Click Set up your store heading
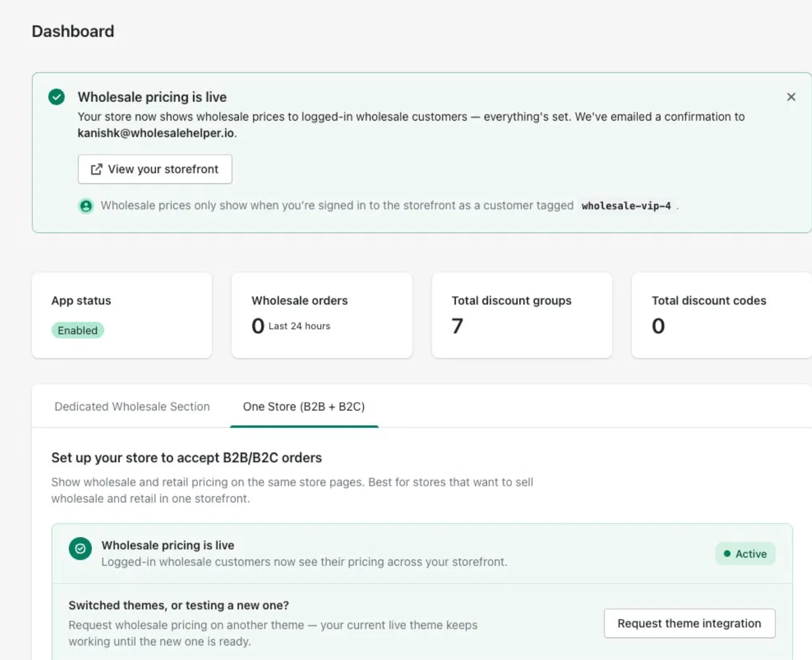Viewport: 812px width, 660px height. point(186,458)
